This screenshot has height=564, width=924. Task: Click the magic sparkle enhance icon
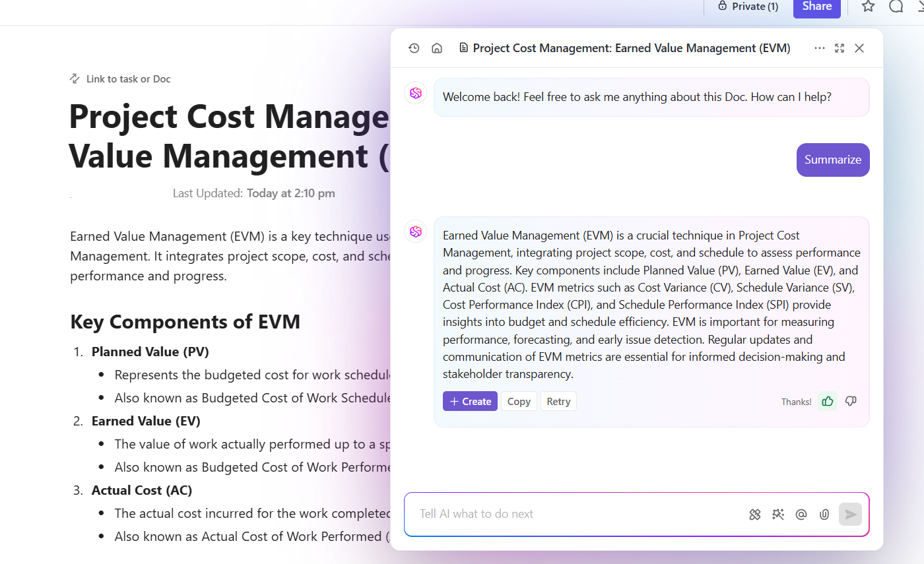point(778,515)
